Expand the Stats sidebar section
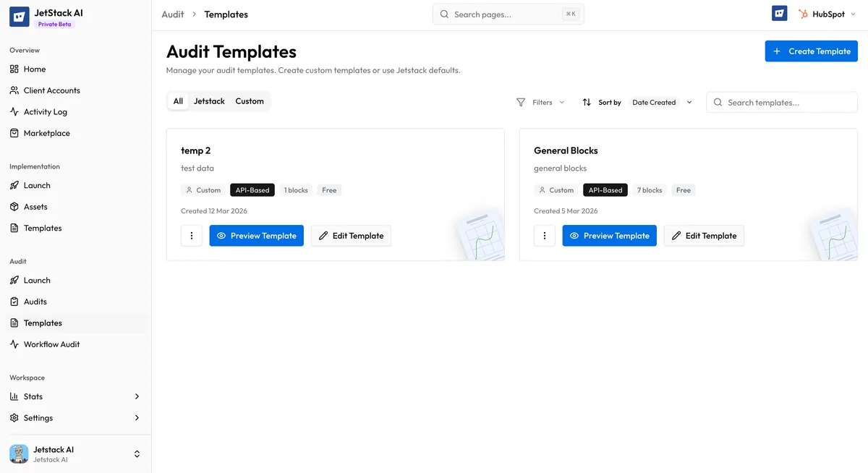The width and height of the screenshot is (868, 473). click(137, 396)
